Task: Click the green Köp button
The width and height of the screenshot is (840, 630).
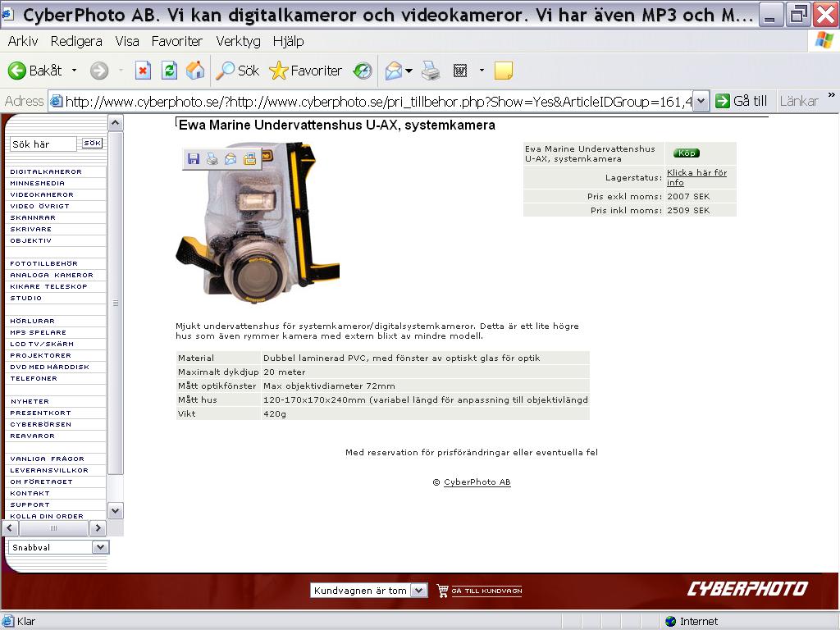Action: 687,153
